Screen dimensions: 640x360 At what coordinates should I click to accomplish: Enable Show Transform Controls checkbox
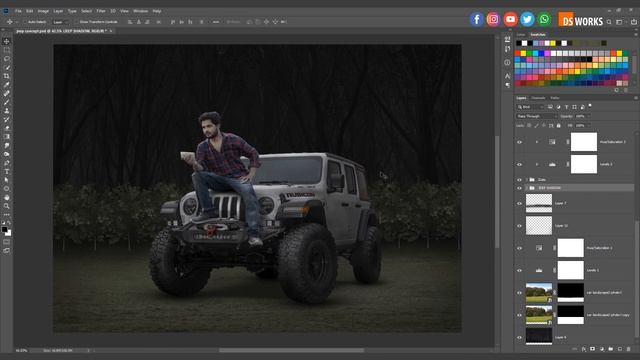tap(77, 22)
